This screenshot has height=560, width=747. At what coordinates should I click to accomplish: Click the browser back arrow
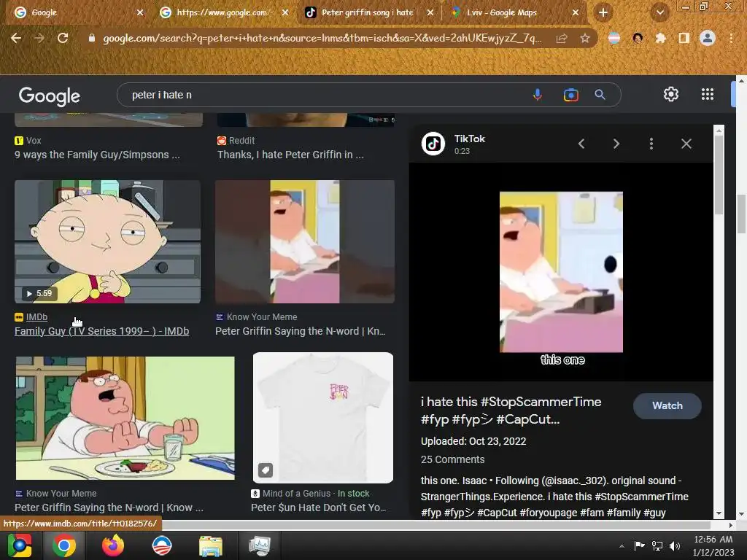pos(16,38)
